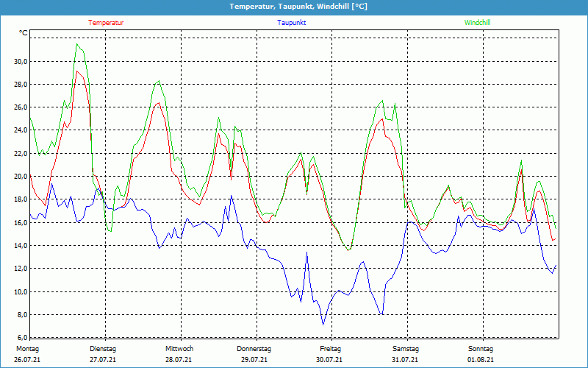Image resolution: width=588 pixels, height=368 pixels.
Task: Click the Dienstag day label
Action: tap(103, 349)
